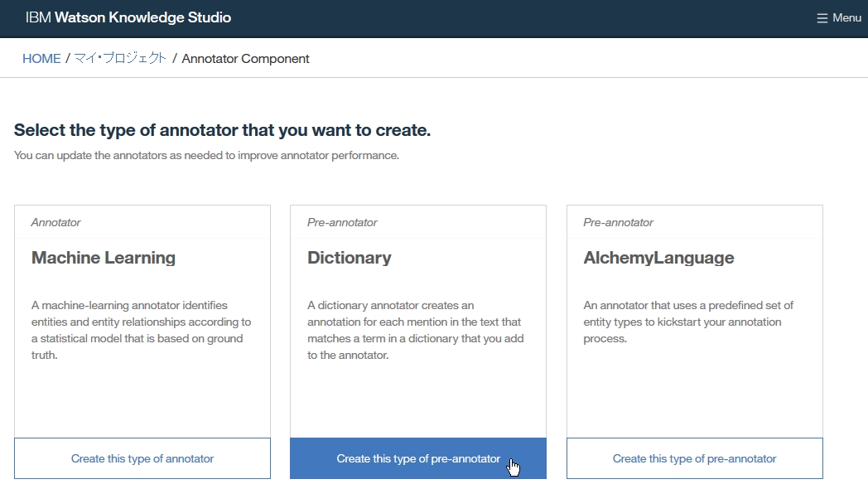Choose the Dictionary card heading
Image resolution: width=868 pixels, height=489 pixels.
coord(349,258)
